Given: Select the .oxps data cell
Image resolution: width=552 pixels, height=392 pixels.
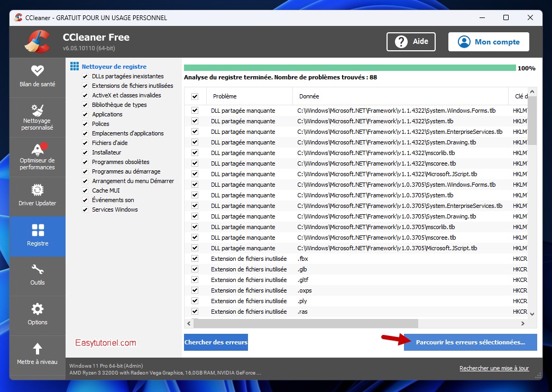Looking at the screenshot, I should (305, 290).
